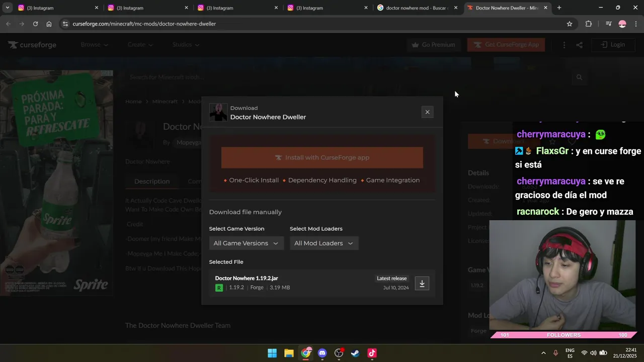Screen dimensions: 644x362
Task: Open Steam from the taskbar
Action: tap(355, 353)
